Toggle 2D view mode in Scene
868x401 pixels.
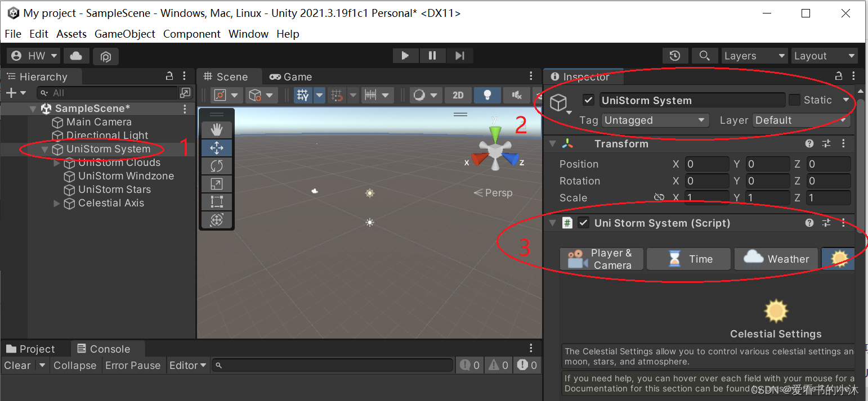[458, 95]
